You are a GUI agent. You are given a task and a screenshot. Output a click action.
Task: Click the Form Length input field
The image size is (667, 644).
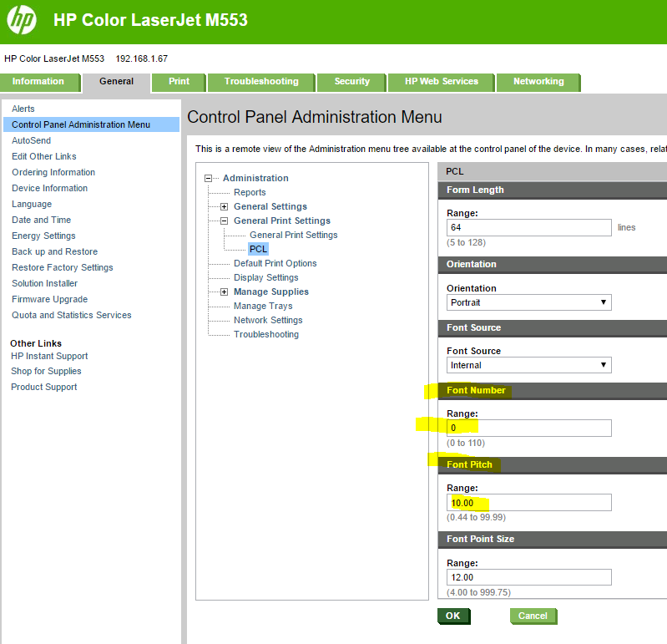[528, 227]
